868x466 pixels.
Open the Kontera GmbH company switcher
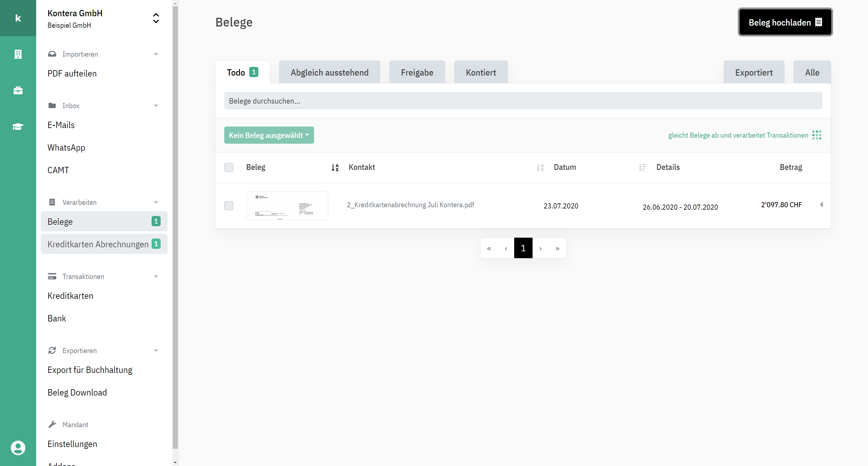tap(156, 18)
